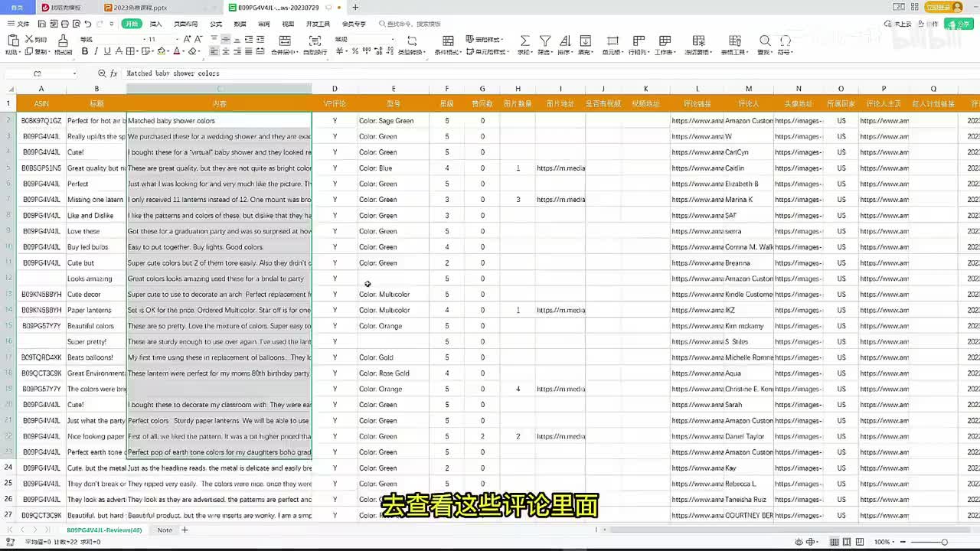Open the font color A swatch
This screenshot has height=551, width=980.
pyautogui.click(x=177, y=51)
